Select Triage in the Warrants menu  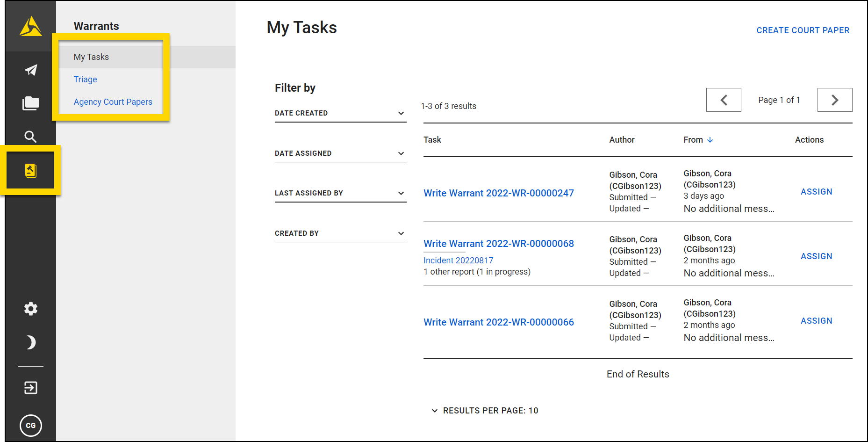point(86,80)
